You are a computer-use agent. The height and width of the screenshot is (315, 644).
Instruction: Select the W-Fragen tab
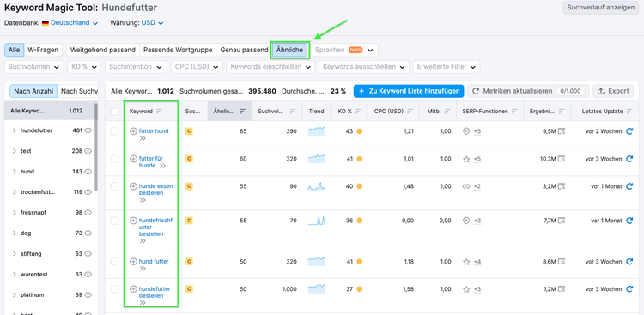coord(43,50)
